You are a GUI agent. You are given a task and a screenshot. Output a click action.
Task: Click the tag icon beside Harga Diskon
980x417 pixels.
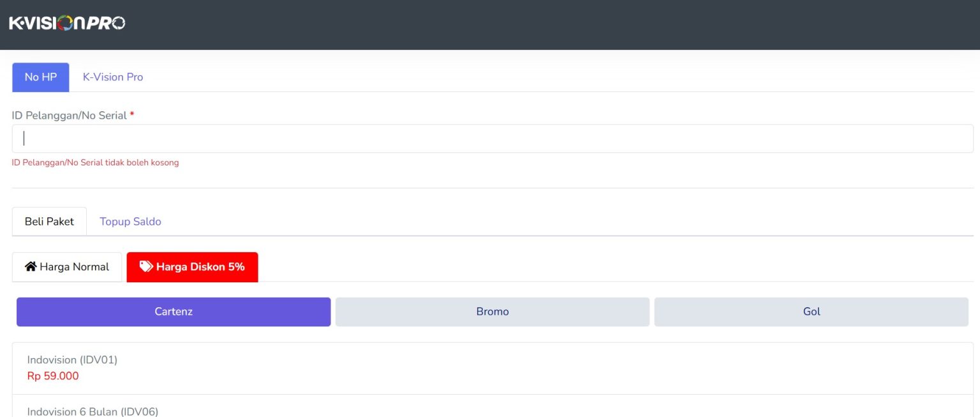pos(146,266)
